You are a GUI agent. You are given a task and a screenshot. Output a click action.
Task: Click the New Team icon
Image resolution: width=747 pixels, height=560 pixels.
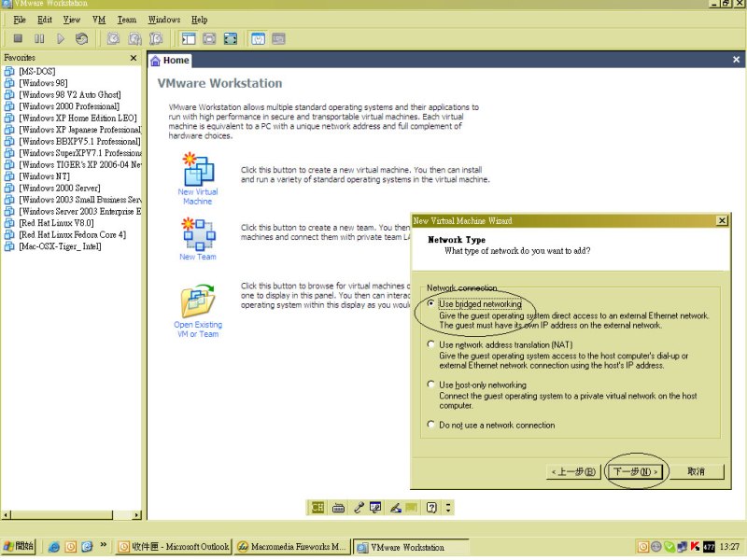[x=198, y=234]
